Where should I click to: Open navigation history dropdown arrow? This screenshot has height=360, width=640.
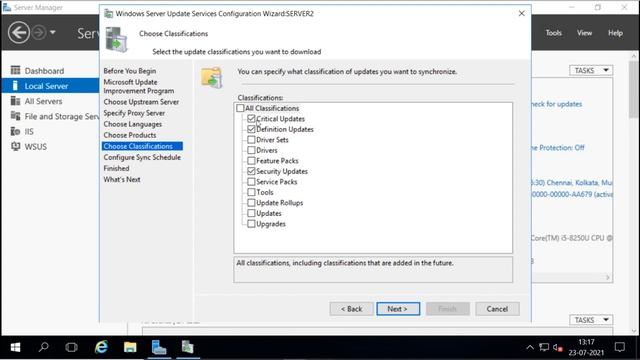pos(53,32)
